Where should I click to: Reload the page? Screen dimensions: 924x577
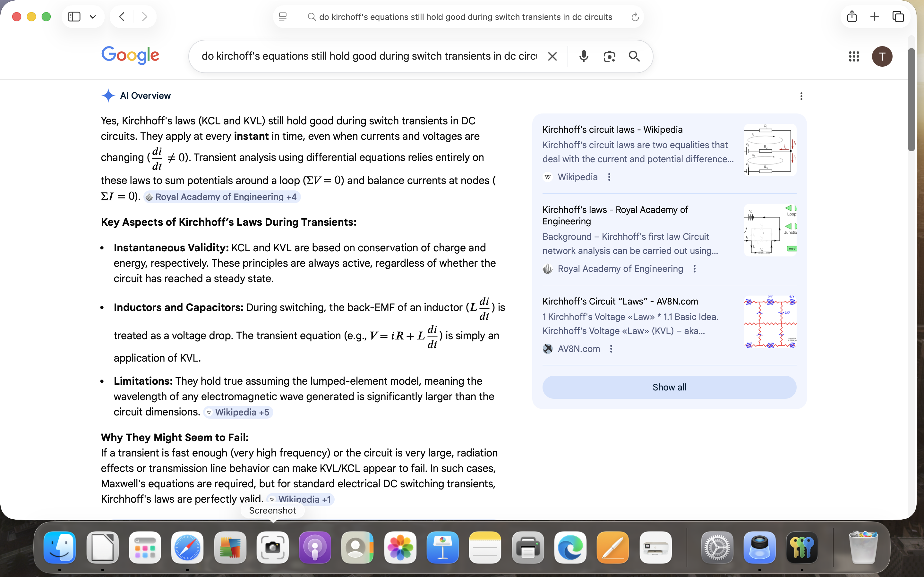click(x=635, y=17)
